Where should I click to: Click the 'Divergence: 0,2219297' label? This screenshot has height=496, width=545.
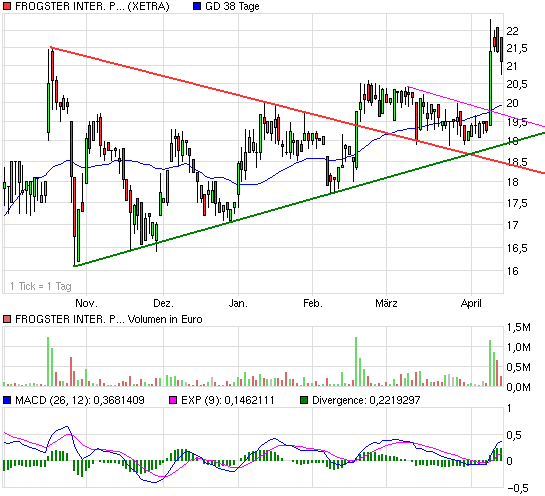tap(366, 400)
